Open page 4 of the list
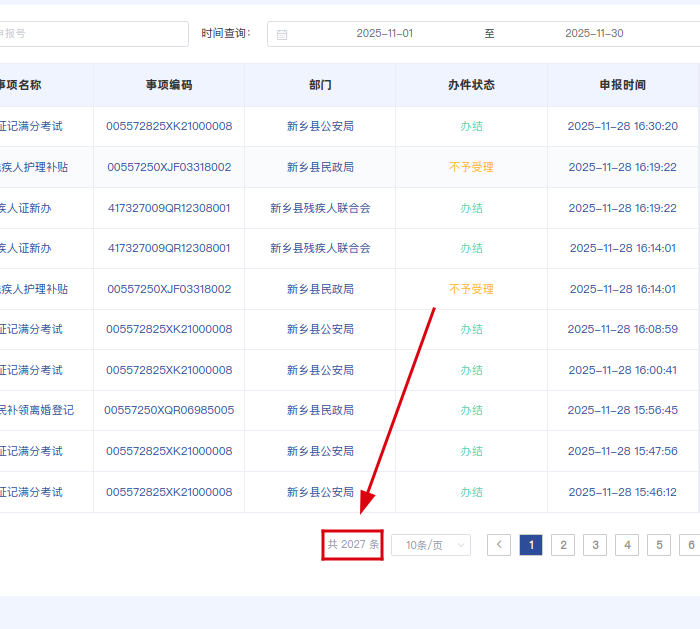Screen dimensions: 700x629 coord(627,545)
